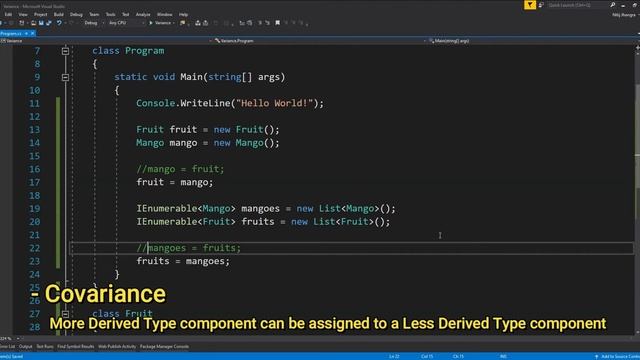Click the yellow notifications filter icon
This screenshot has height=360, width=640.
530,5
